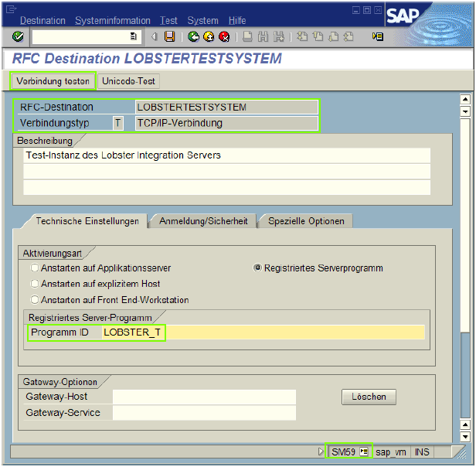476x467 pixels.
Task: Select Anstarten auf Front End-Workstation radio button
Action: click(x=35, y=300)
